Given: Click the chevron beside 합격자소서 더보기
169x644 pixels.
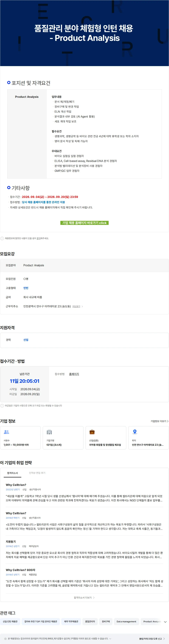Looking at the screenshot, I should (x=94, y=598).
